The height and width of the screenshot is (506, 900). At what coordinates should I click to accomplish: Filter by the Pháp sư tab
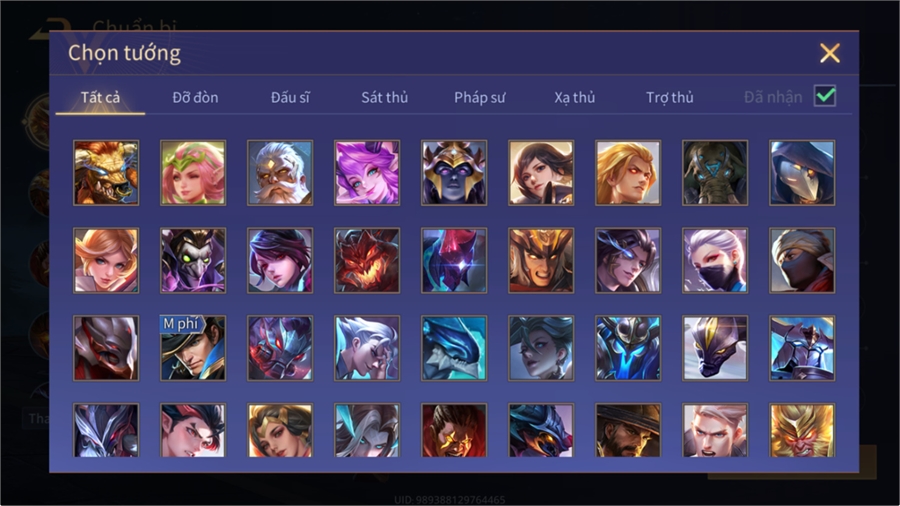pyautogui.click(x=480, y=98)
